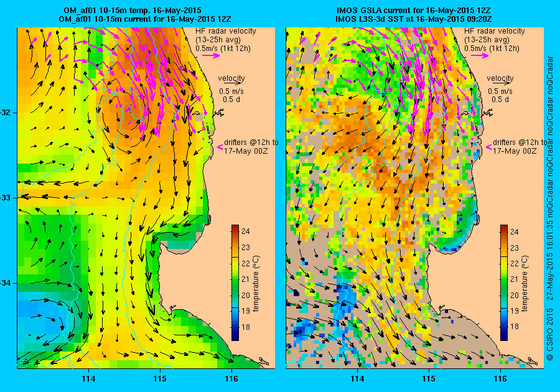
Task: Click the '20' colorbar label on right map
Action: tap(515, 295)
